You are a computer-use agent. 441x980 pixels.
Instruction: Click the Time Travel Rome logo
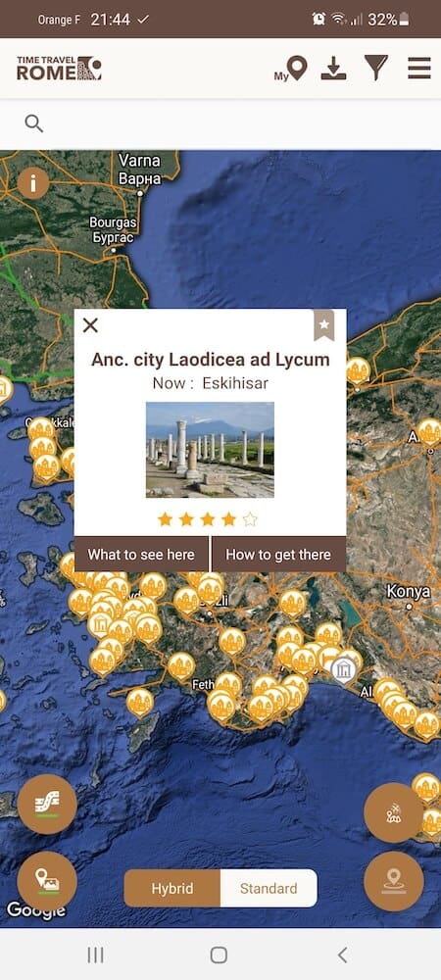[x=59, y=69]
